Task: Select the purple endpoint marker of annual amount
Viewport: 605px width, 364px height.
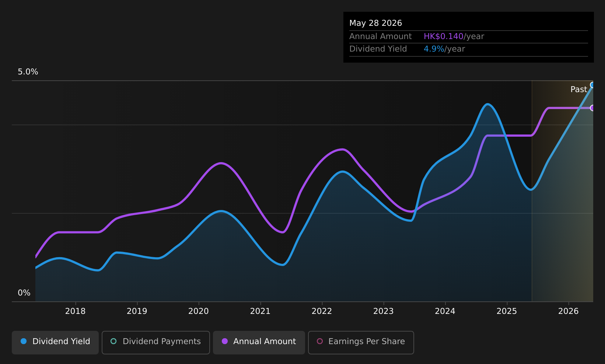Action: pyautogui.click(x=592, y=108)
